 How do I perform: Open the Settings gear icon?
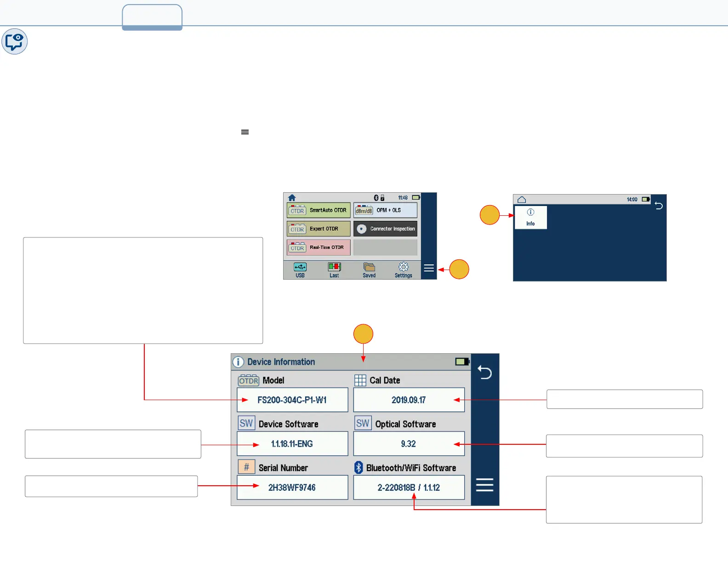pos(403,270)
